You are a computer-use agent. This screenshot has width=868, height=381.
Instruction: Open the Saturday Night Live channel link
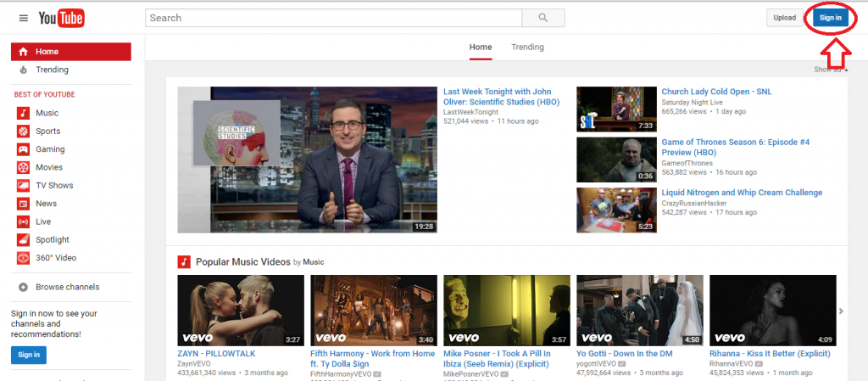tap(692, 103)
